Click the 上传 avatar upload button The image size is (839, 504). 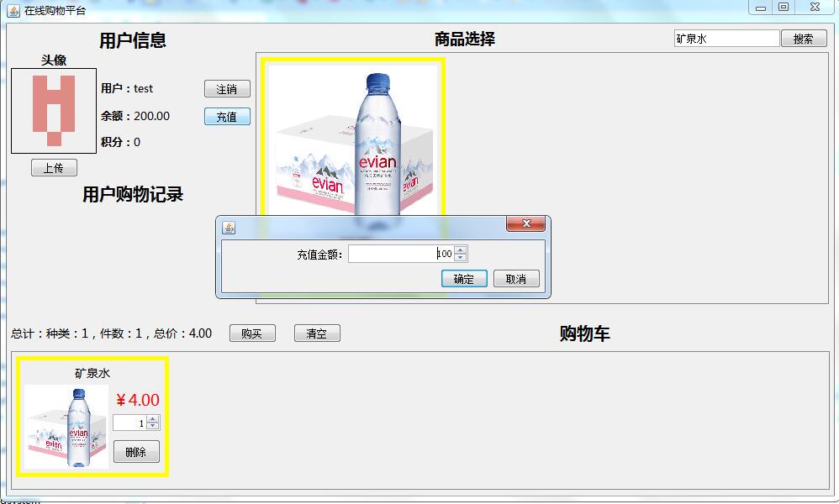pos(54,168)
